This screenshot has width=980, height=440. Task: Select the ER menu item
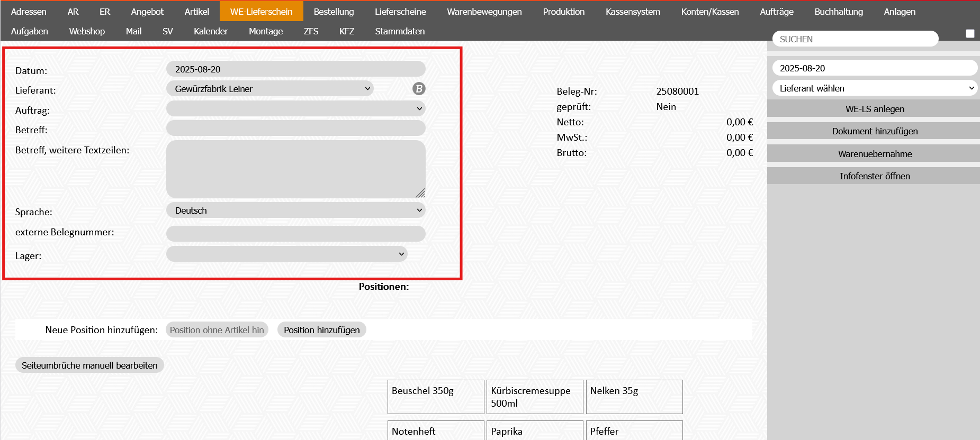click(x=105, y=12)
